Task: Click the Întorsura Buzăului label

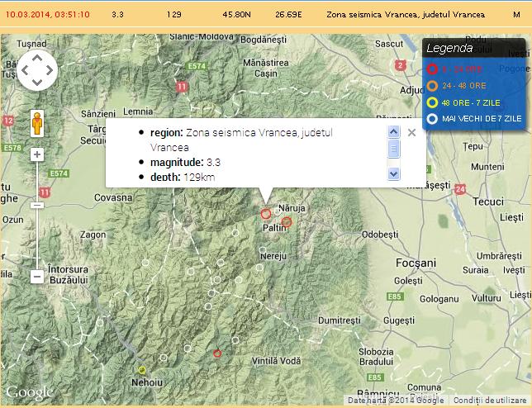Action: point(69,275)
